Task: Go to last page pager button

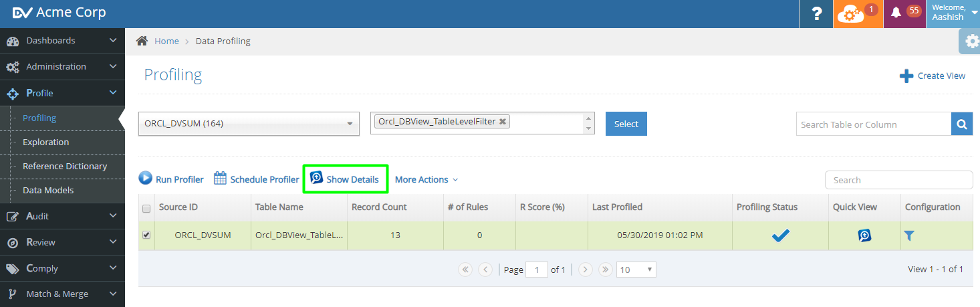Action: (606, 270)
